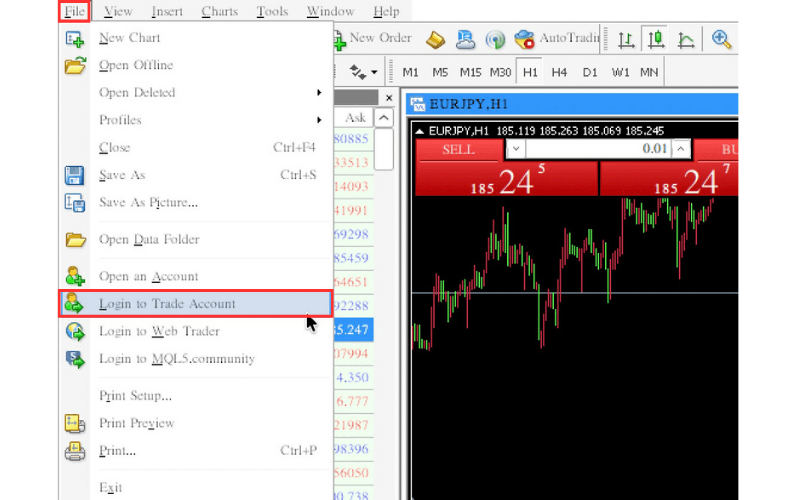
Task: Open Print Setup dialog entry
Action: (x=196, y=396)
